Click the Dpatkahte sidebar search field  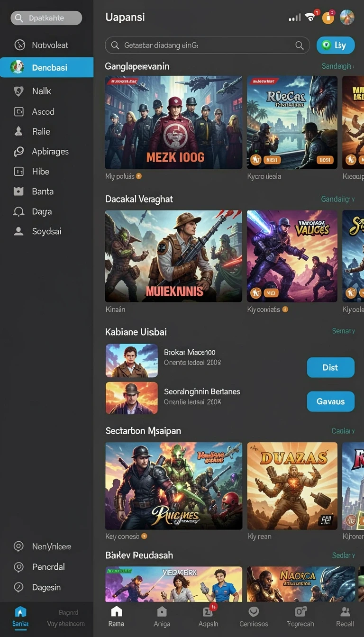coord(46,18)
